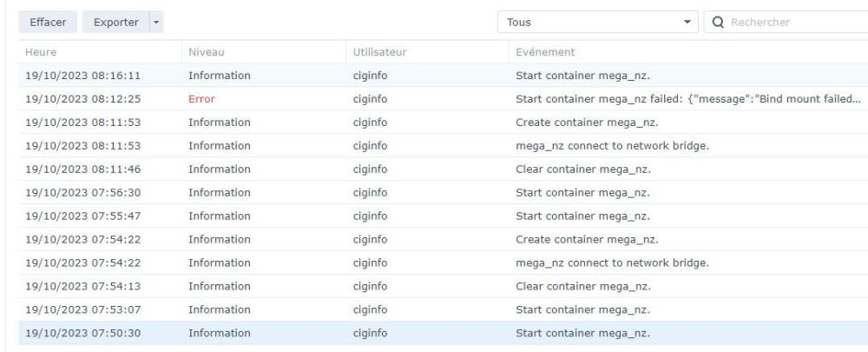Select the Error log entry at 08:12:25
The height and width of the screenshot is (352, 868).
click(443, 99)
